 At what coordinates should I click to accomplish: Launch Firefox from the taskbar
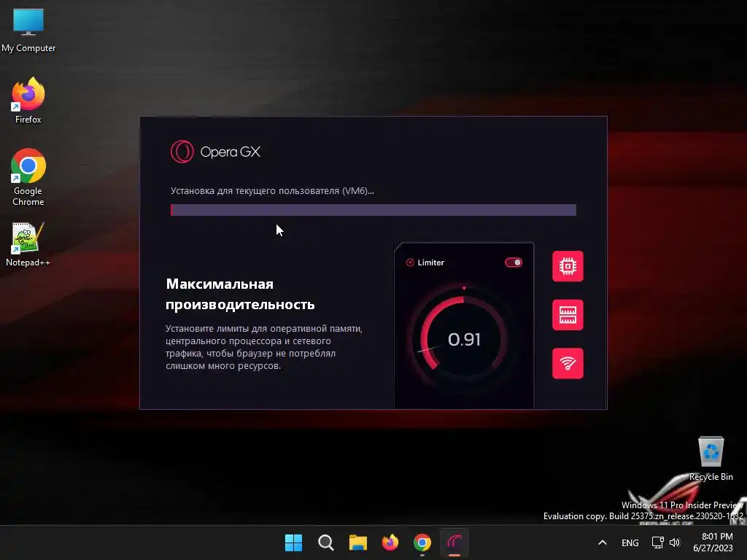click(390, 542)
